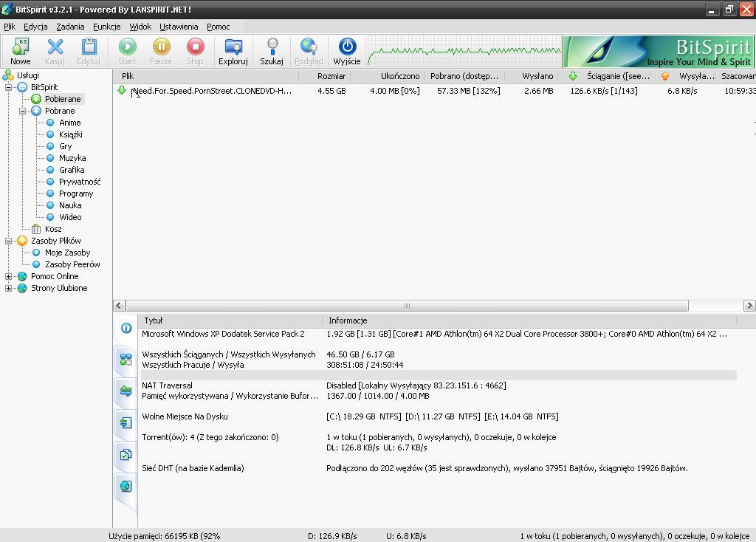Screen dimensions: 756x542
Task: Select the Grafika category
Action: pyautogui.click(x=72, y=170)
